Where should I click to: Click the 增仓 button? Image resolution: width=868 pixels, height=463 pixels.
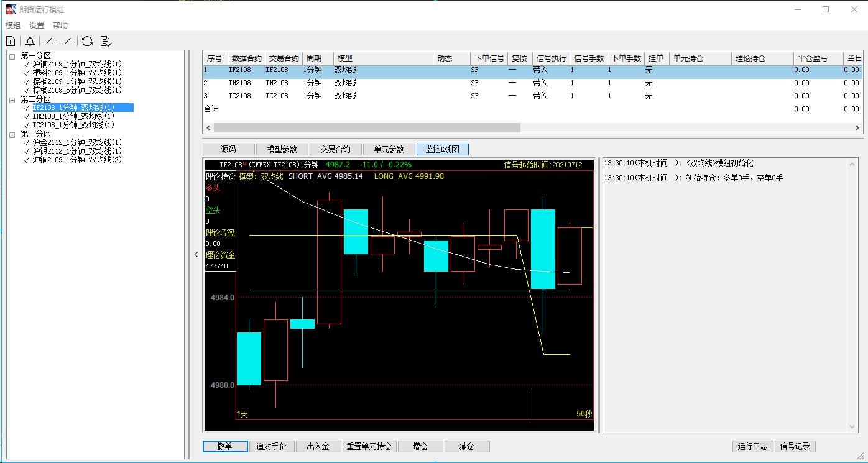click(420, 446)
